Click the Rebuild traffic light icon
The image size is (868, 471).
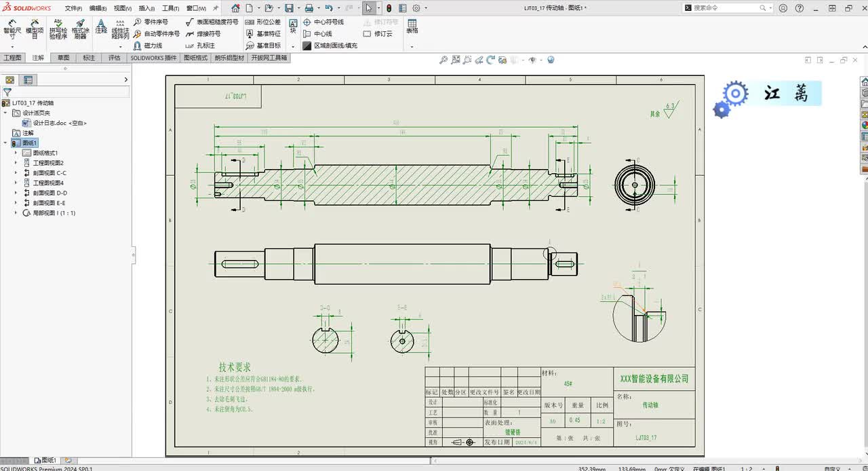pos(389,8)
